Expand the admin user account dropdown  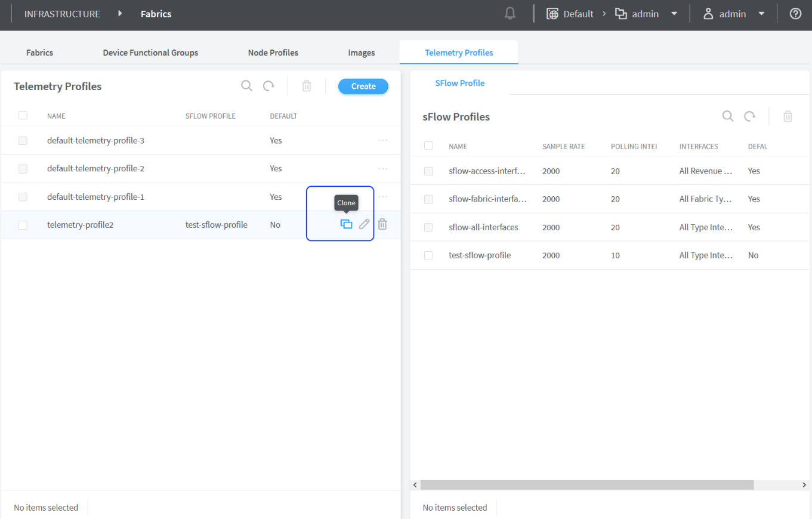click(x=733, y=14)
